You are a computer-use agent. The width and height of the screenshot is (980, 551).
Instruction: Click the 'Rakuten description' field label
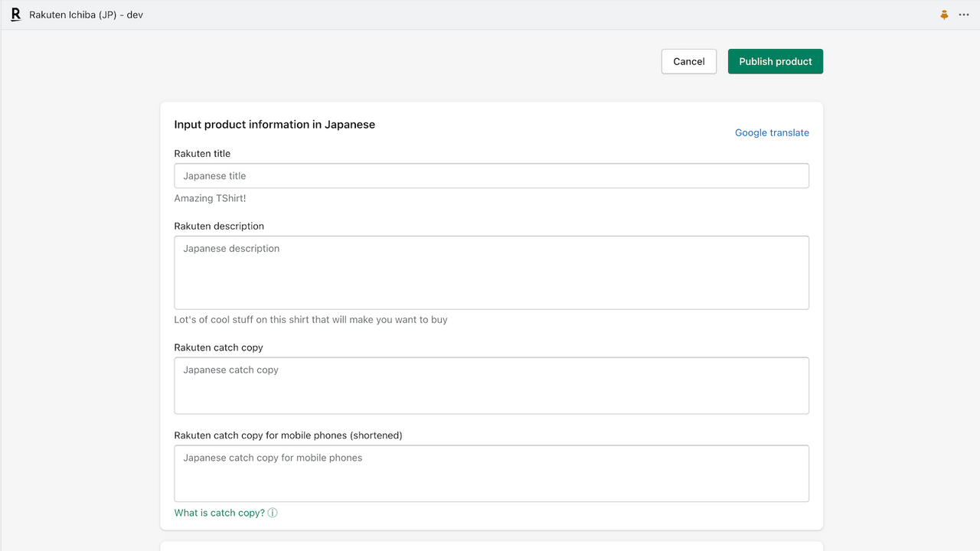(x=219, y=227)
